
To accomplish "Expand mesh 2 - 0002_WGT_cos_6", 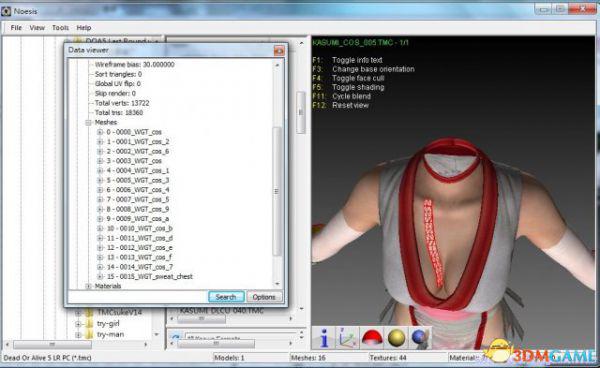I will [x=100, y=151].
